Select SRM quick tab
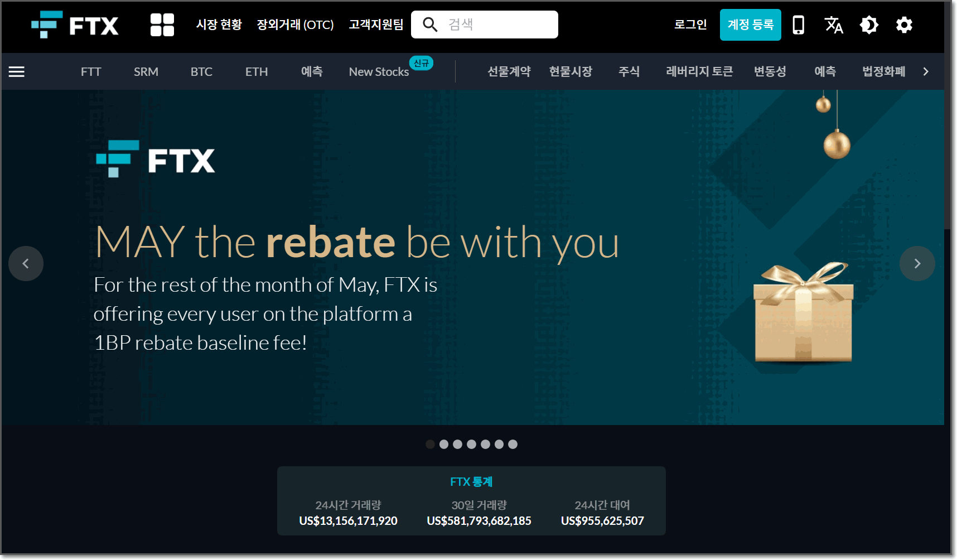957x560 pixels. click(146, 71)
